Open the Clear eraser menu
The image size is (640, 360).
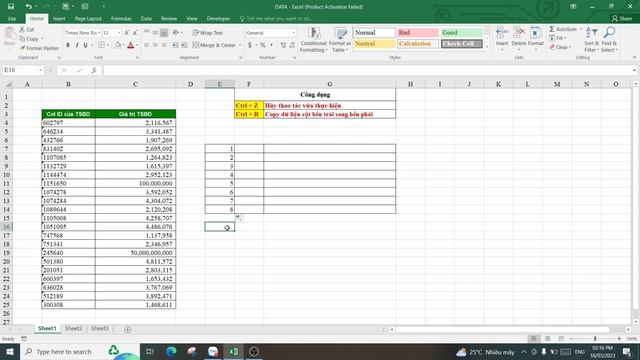point(560,47)
